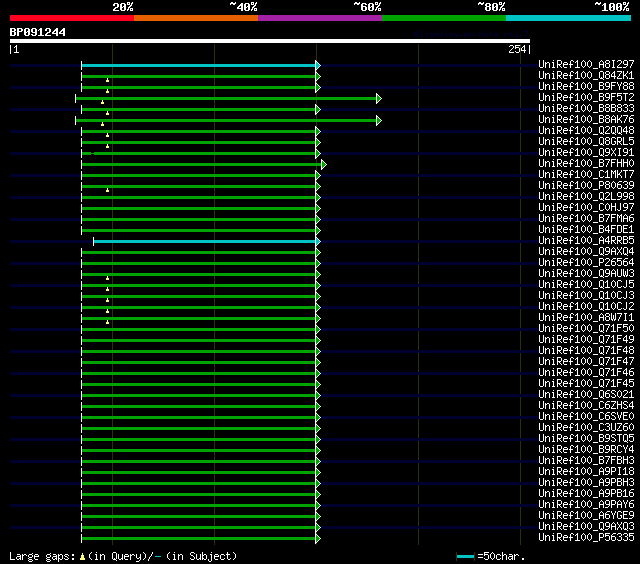640x564 pixels.
Task: Click UniRef100_C0HJ97 label
Action: tap(586, 208)
